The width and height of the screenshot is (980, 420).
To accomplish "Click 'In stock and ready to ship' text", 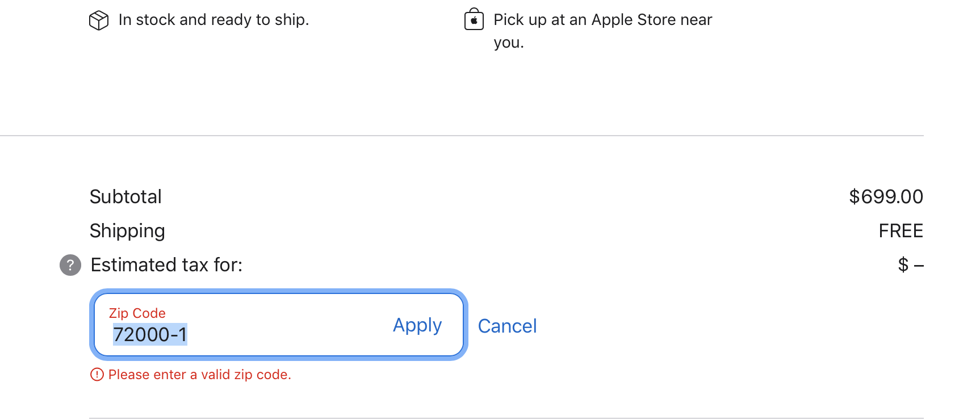I will tap(213, 20).
